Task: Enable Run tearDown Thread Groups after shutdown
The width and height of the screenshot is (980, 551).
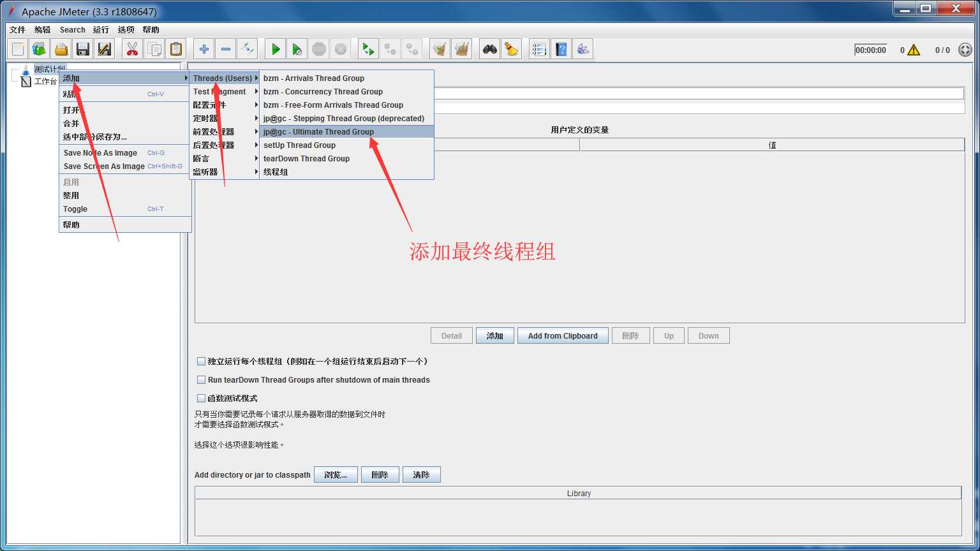Action: [201, 379]
